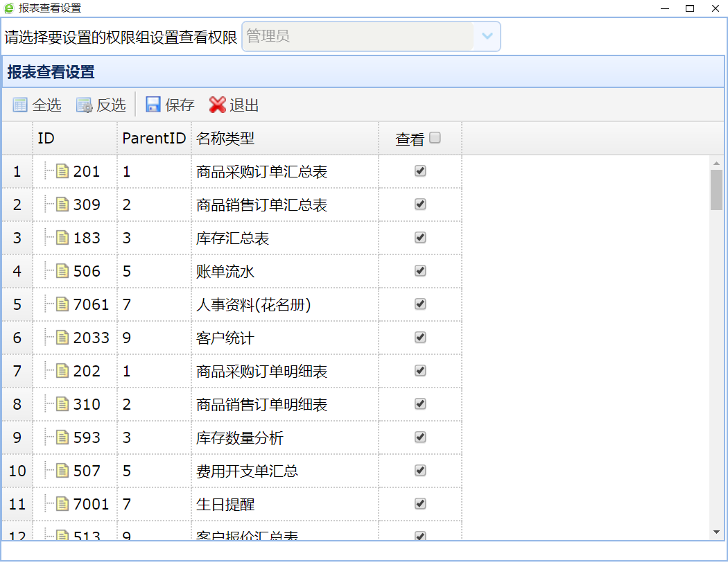Viewport: 728px width, 565px height.
Task: Uncheck 查看 for 生日提醒 row
Action: 420,504
